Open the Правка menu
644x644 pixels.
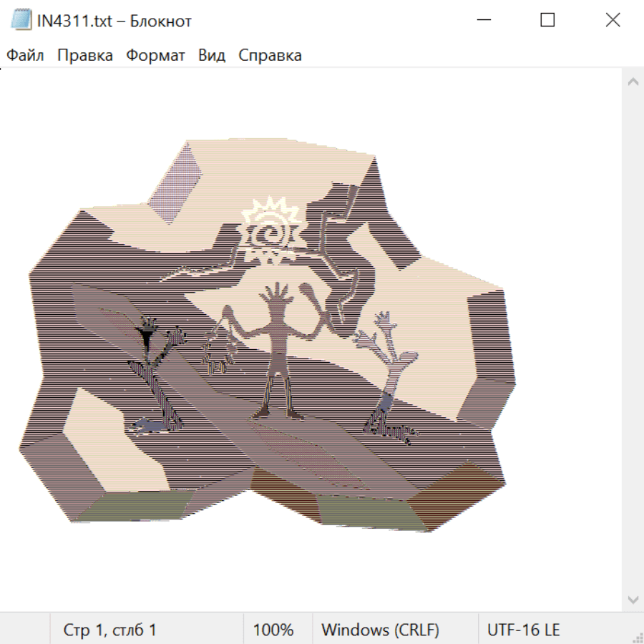tap(85, 56)
